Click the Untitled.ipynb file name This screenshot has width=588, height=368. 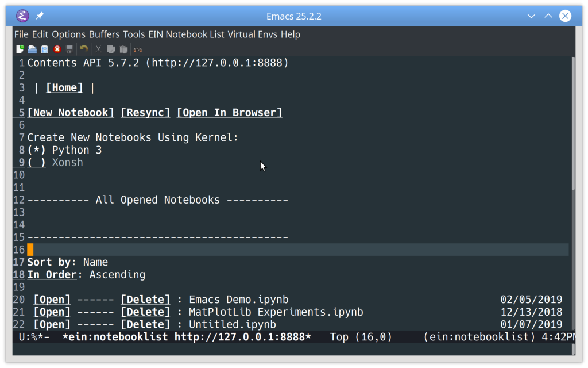pyautogui.click(x=232, y=324)
